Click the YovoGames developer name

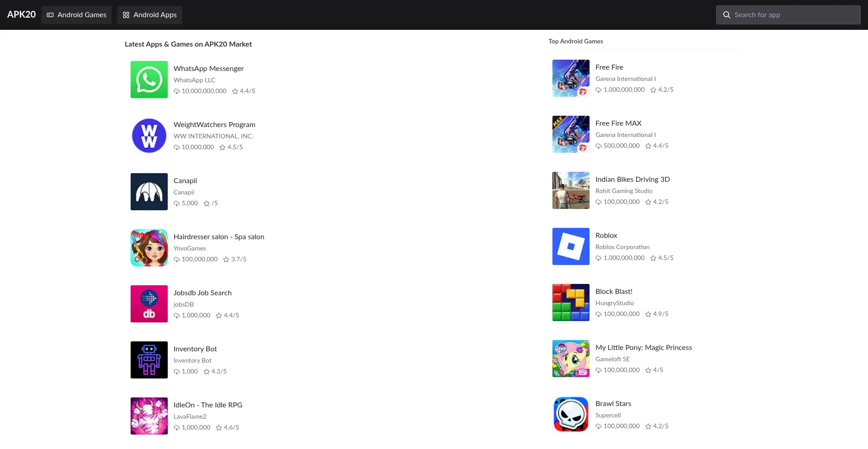tap(190, 248)
